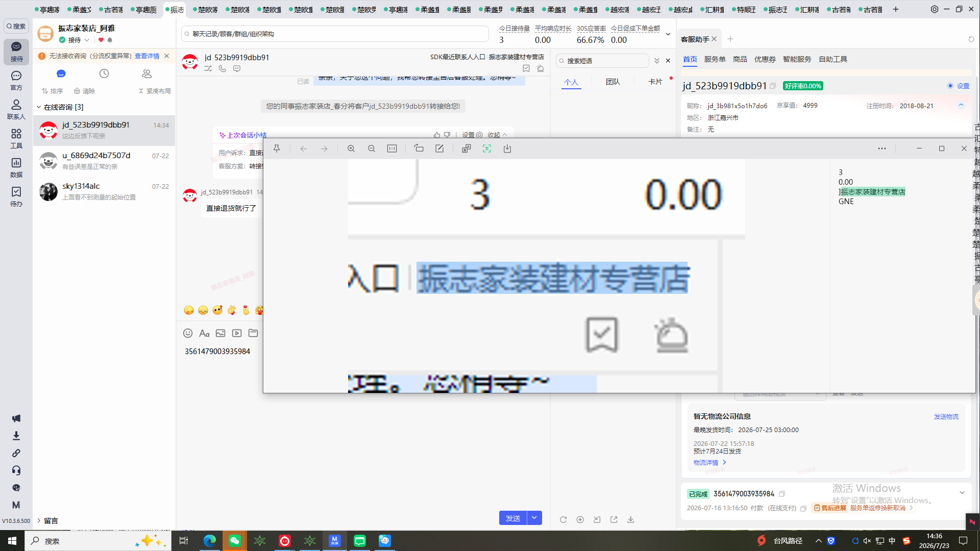Open the 查看详情 link in warning banner
This screenshot has height=551, width=980.
(x=147, y=56)
